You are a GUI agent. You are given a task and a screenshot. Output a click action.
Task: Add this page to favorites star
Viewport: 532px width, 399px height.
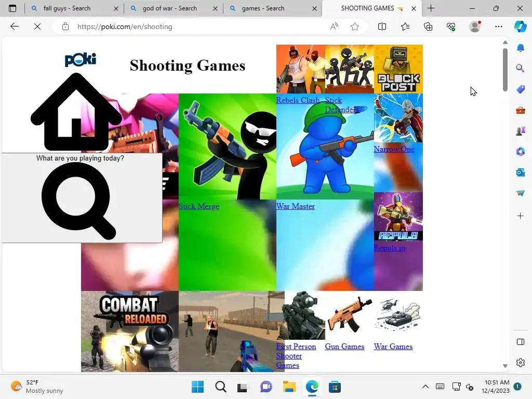[355, 26]
